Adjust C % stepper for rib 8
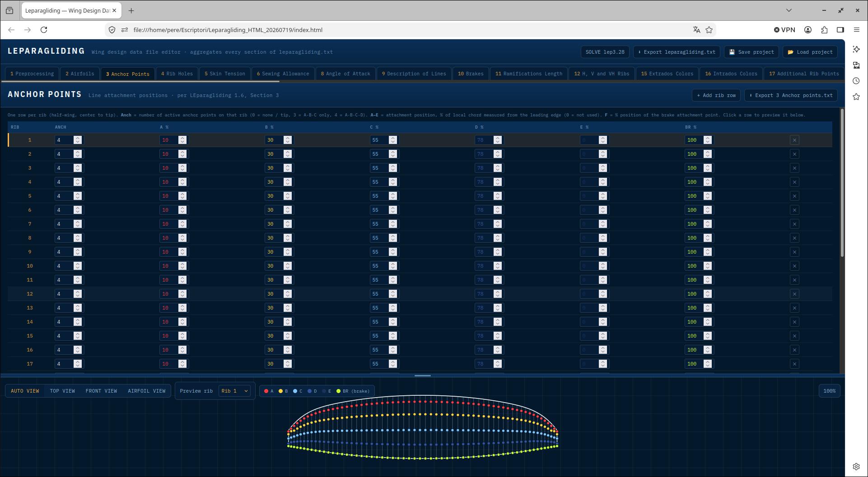Screen dimensions: 868x477 pyautogui.click(x=393, y=238)
